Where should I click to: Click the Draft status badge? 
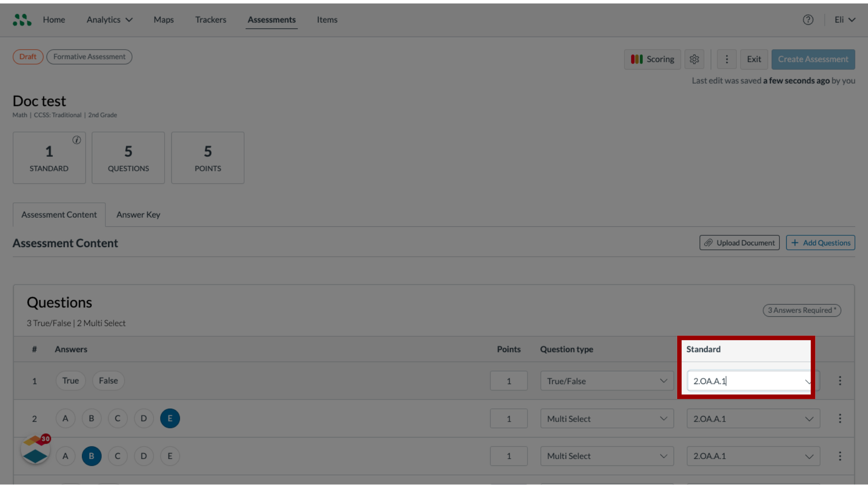pyautogui.click(x=28, y=57)
